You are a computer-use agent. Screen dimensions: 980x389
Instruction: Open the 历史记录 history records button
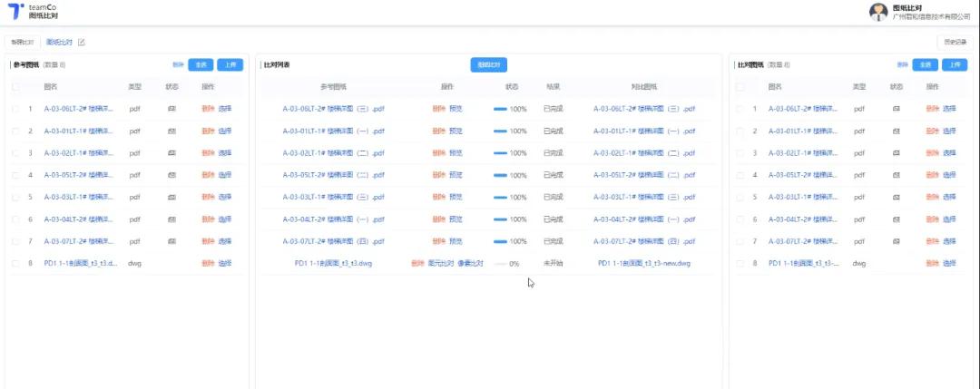coord(955,42)
